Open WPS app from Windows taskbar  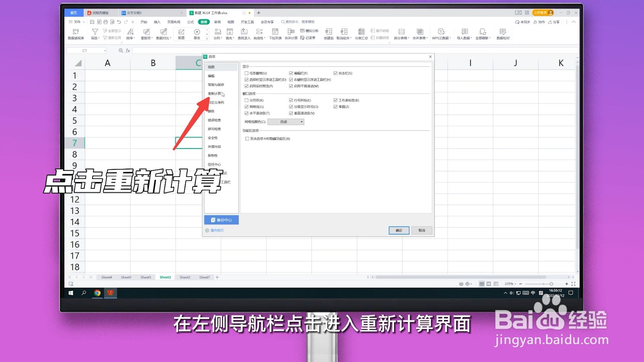[110, 293]
